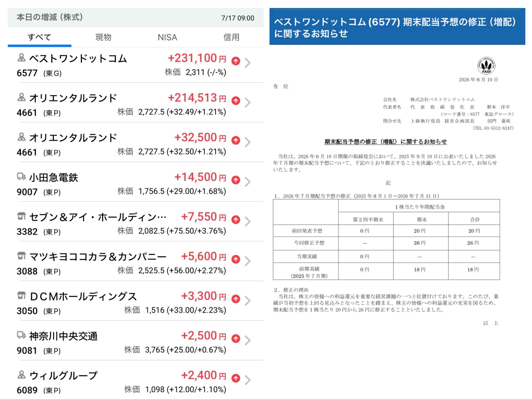Click the 2．修正の理由 section heading
The width and height of the screenshot is (532, 400).
point(291,290)
